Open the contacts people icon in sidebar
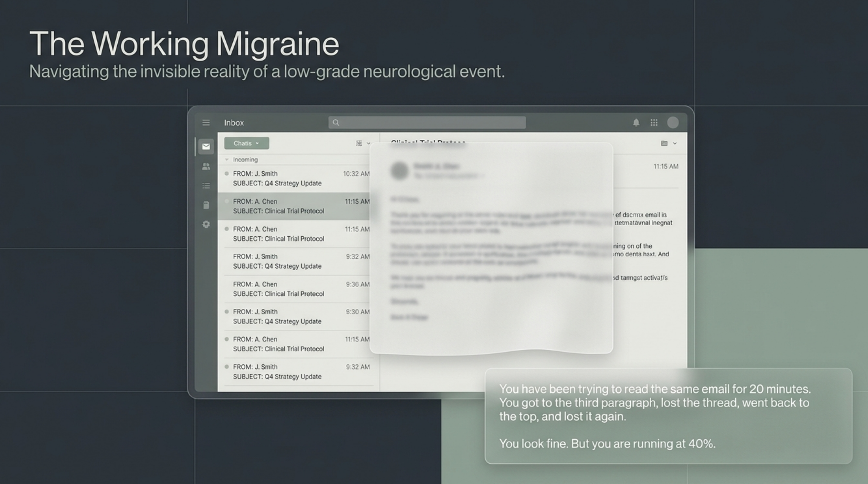Image resolution: width=868 pixels, height=484 pixels. click(x=206, y=167)
